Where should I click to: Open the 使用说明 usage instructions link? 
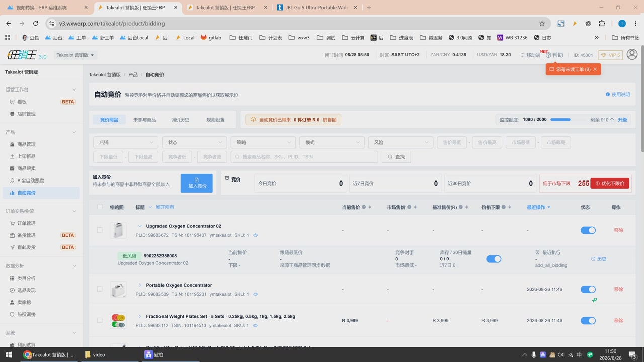[x=618, y=94]
